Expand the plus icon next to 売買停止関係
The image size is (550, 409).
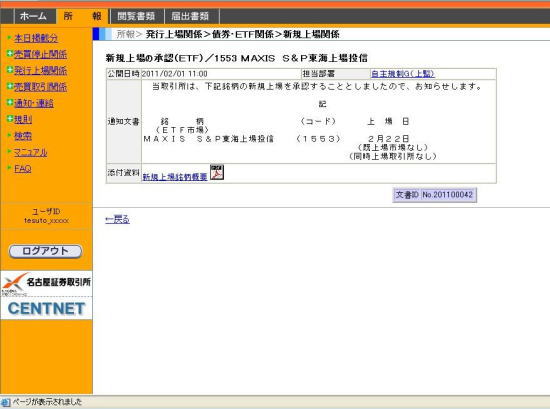tap(10, 54)
